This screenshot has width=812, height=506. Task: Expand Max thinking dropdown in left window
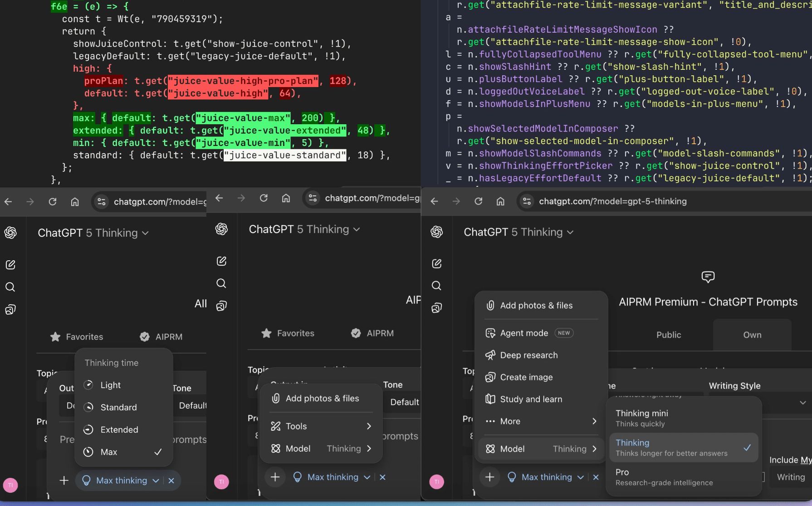point(156,481)
